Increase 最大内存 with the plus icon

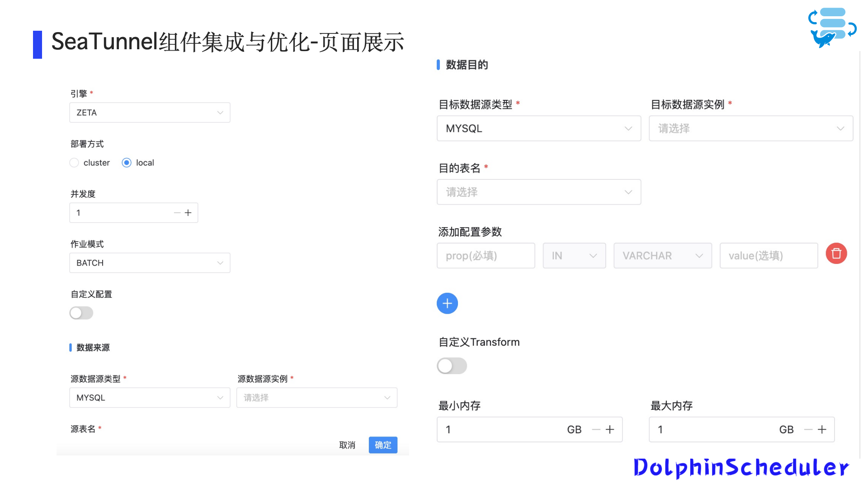click(822, 430)
